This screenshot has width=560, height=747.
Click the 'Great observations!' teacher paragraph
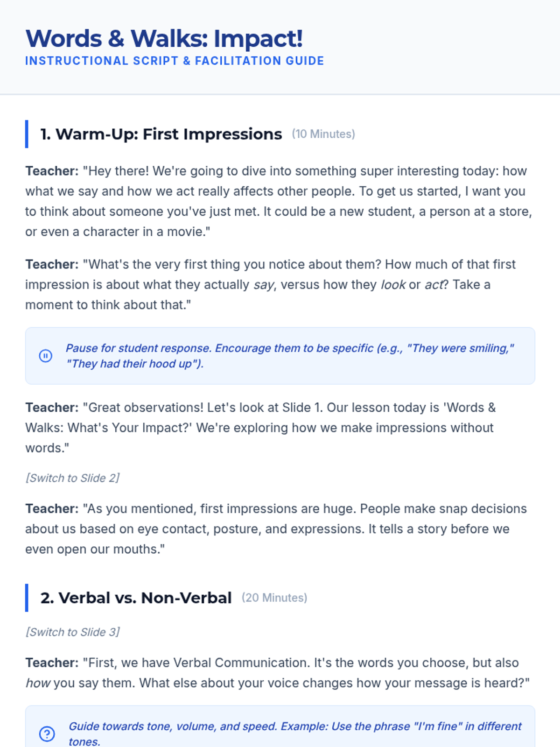[261, 428]
